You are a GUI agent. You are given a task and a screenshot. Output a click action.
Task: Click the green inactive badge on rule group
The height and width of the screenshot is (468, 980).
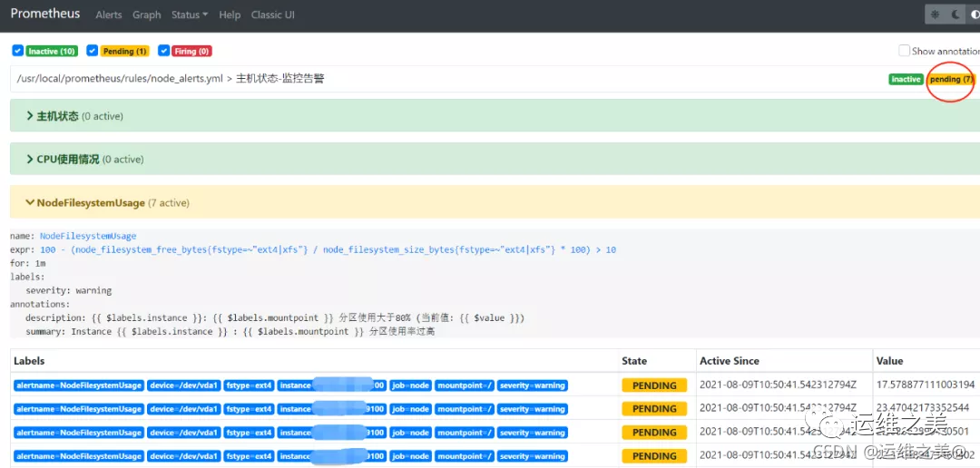click(x=906, y=80)
